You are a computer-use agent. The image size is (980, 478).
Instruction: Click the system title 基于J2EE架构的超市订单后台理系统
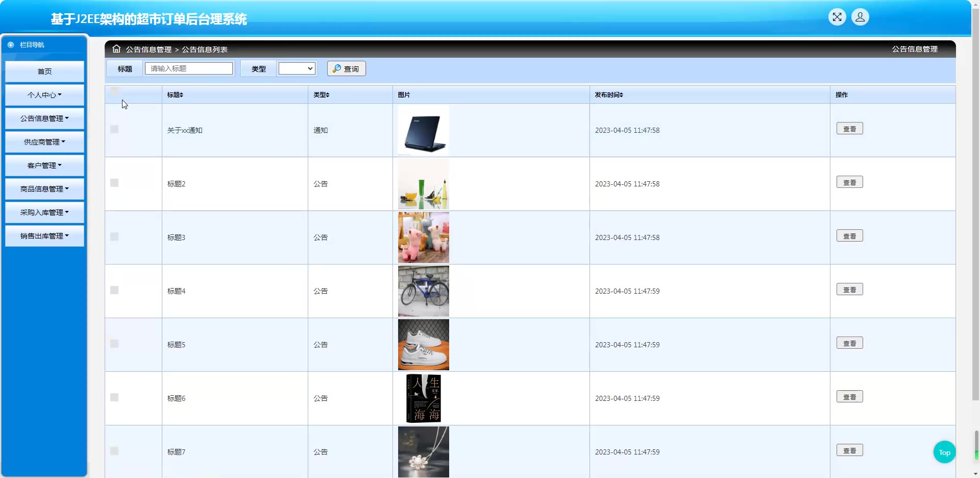(x=149, y=19)
